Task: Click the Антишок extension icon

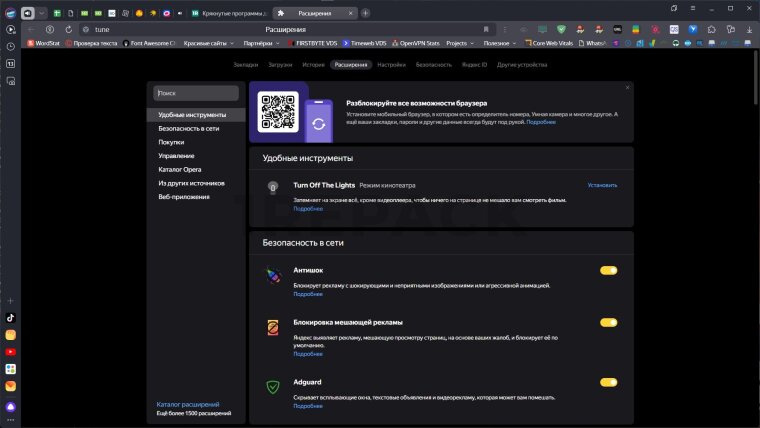Action: pos(272,274)
